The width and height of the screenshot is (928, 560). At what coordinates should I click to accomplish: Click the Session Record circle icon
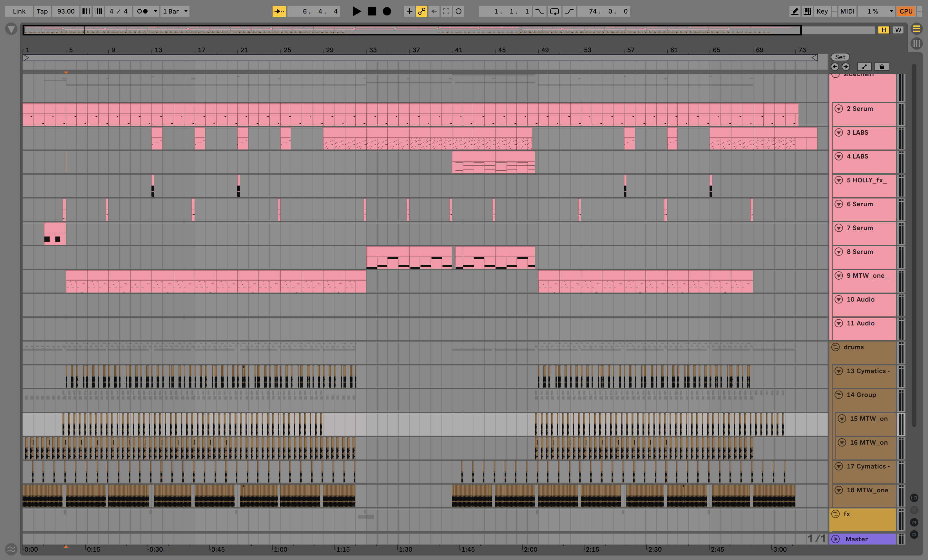[458, 11]
